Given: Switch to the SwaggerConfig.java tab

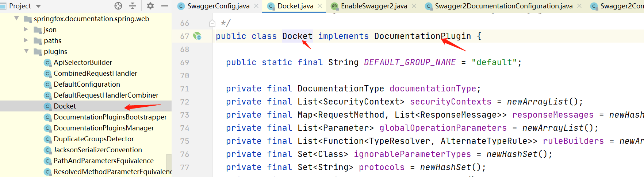Looking at the screenshot, I should click(218, 6).
